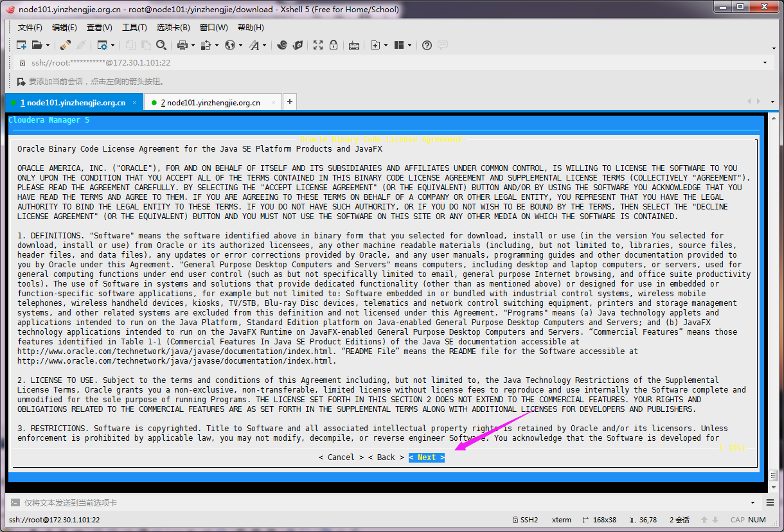Click the print icon
Viewport: 784px width, 532px height.
point(182,45)
